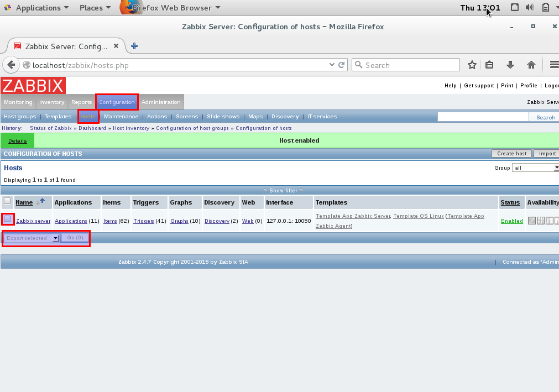Click the search magnifier icon in Firefox
Image resolution: width=559 pixels, height=392 pixels.
click(359, 65)
